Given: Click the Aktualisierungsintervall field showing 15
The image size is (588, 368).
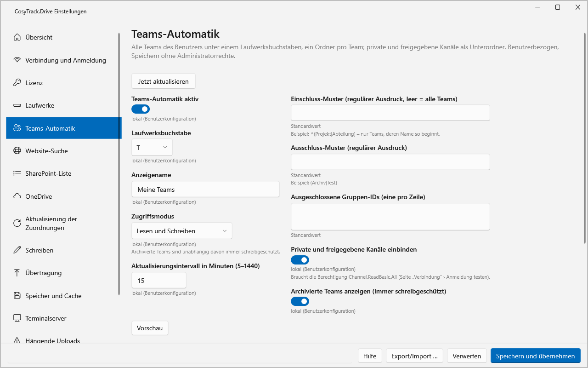Looking at the screenshot, I should [159, 280].
